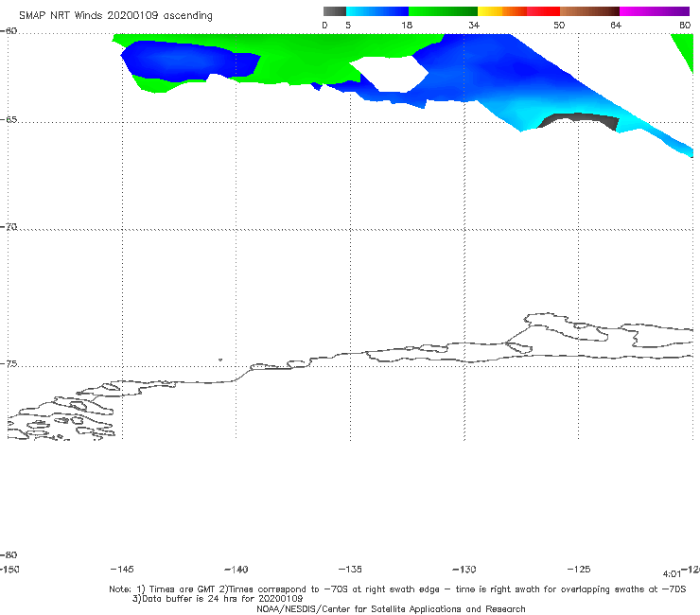The height and width of the screenshot is (615, 700).
Task: Click the latitude label '-75'
Action: pyautogui.click(x=9, y=364)
